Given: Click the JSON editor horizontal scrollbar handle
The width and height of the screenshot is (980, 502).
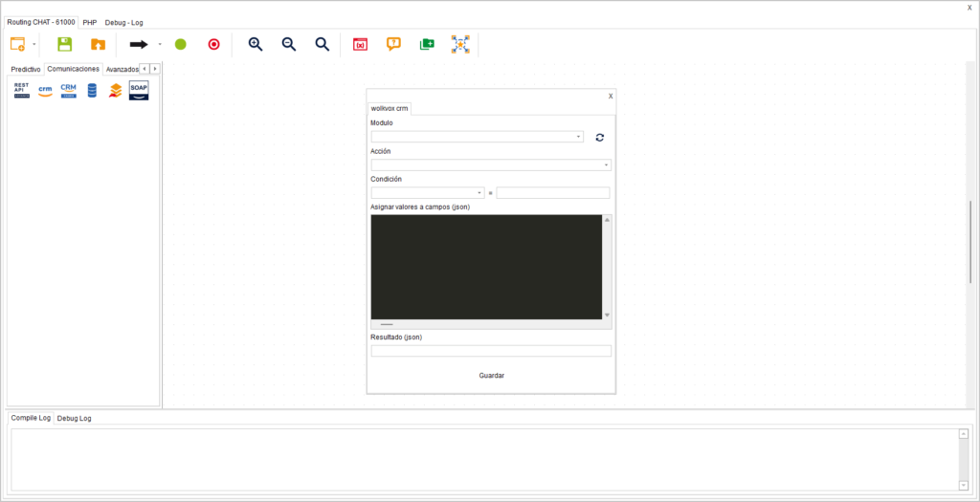Looking at the screenshot, I should [387, 325].
